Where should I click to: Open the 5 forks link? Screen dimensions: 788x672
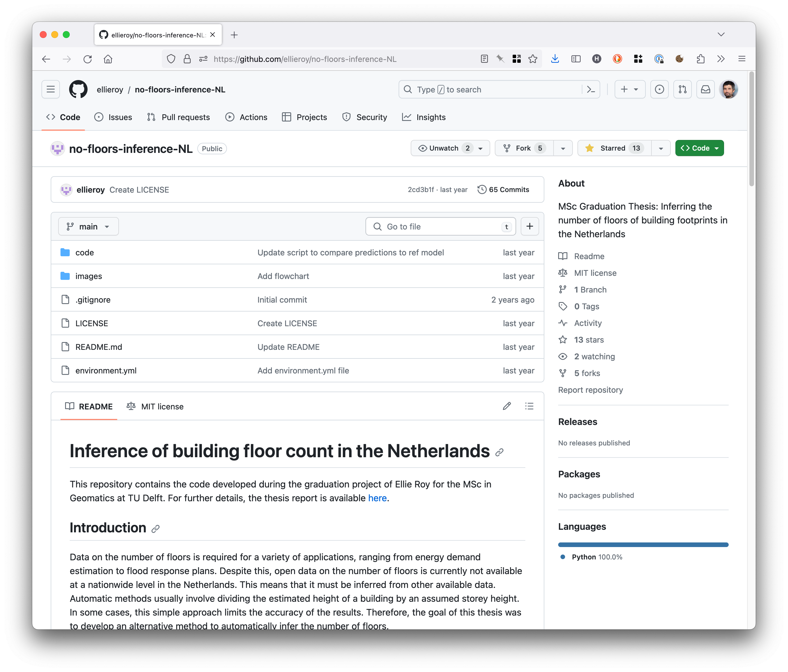click(x=587, y=373)
